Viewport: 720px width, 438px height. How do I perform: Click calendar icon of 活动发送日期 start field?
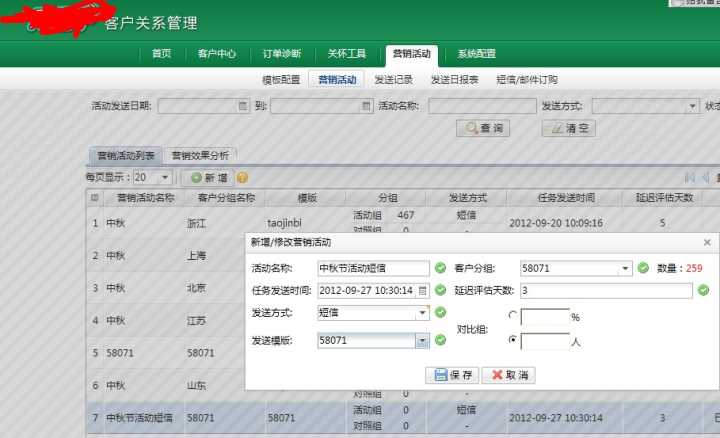tap(242, 106)
